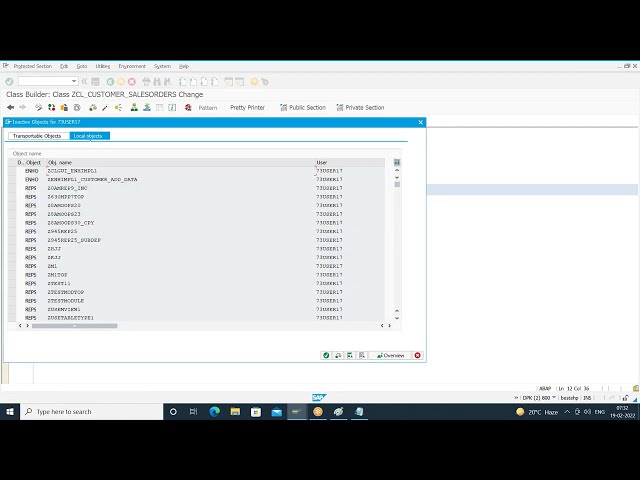The height and width of the screenshot is (480, 640).
Task: Click the vertical scrollbar thumb of the object list
Action: pos(397,184)
